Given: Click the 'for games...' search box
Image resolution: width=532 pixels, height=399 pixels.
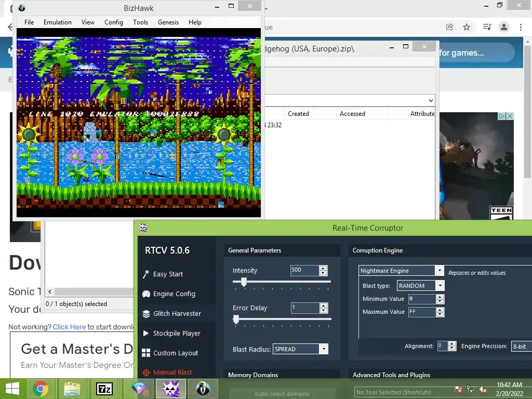Looking at the screenshot, I should coord(476,53).
